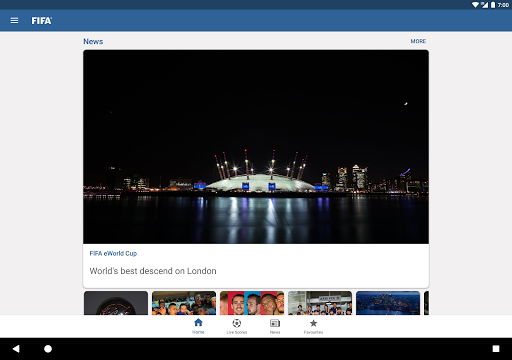Check battery icon in status bar
Image resolution: width=512 pixels, height=360 pixels.
pyautogui.click(x=493, y=5)
